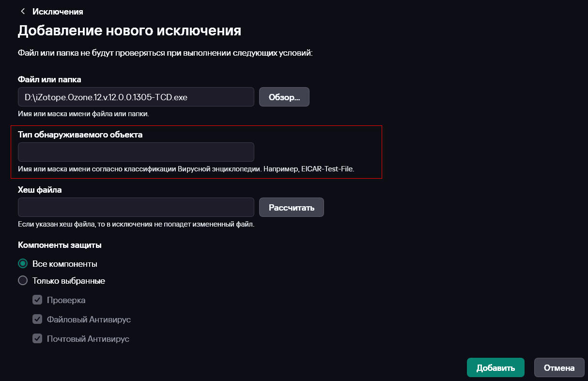Image resolution: width=588 pixels, height=381 pixels.
Task: Go back to Исключения page
Action: [x=58, y=12]
